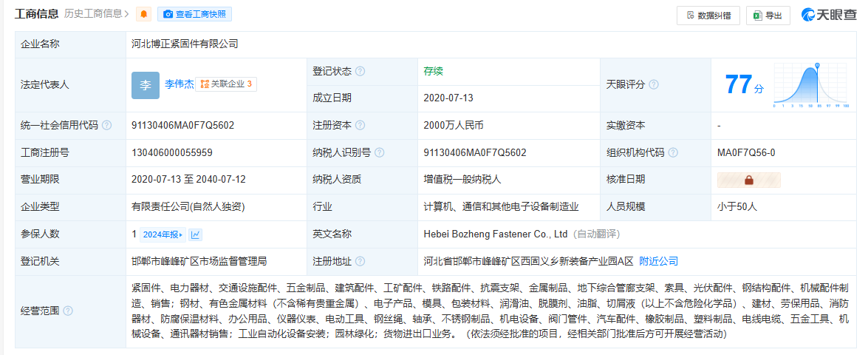Click help icon next to 注册资本
Screen dimensions: 868x355
(360, 125)
